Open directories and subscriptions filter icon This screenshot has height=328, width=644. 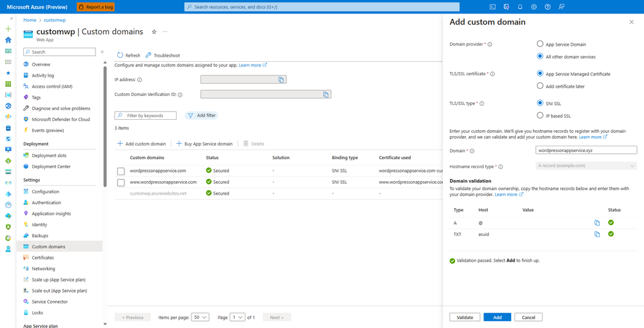(x=507, y=6)
